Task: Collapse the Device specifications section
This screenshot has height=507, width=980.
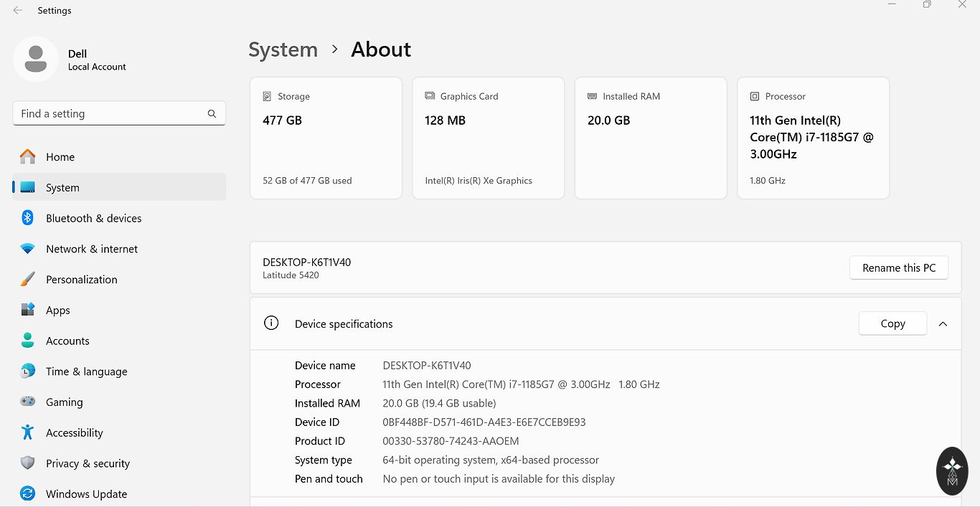Action: pos(943,324)
